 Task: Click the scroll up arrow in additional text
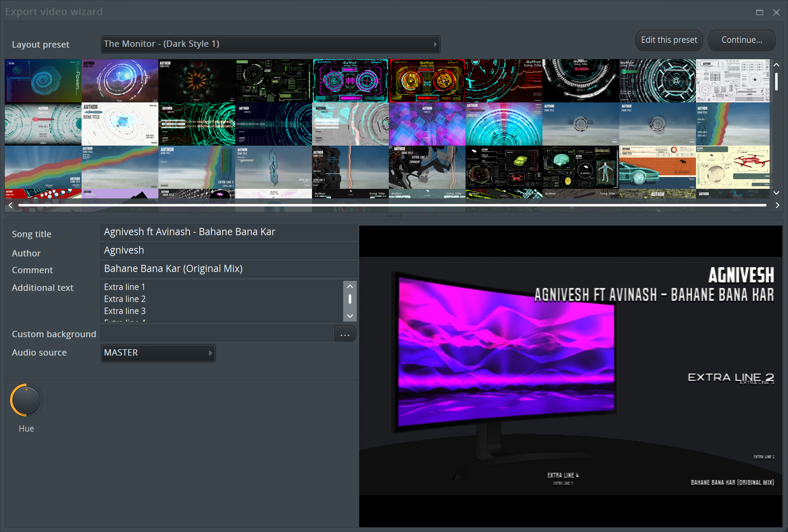[x=350, y=287]
